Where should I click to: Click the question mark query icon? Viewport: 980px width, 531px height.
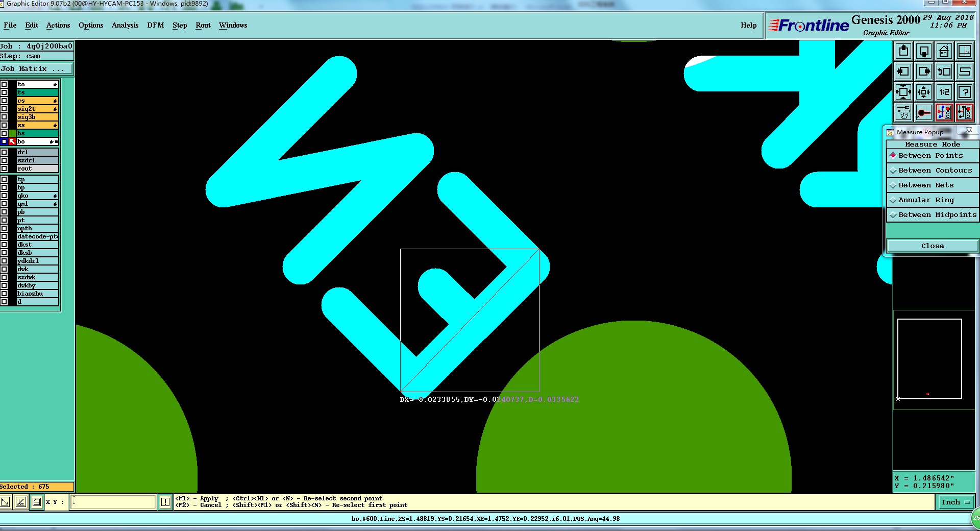click(965, 92)
